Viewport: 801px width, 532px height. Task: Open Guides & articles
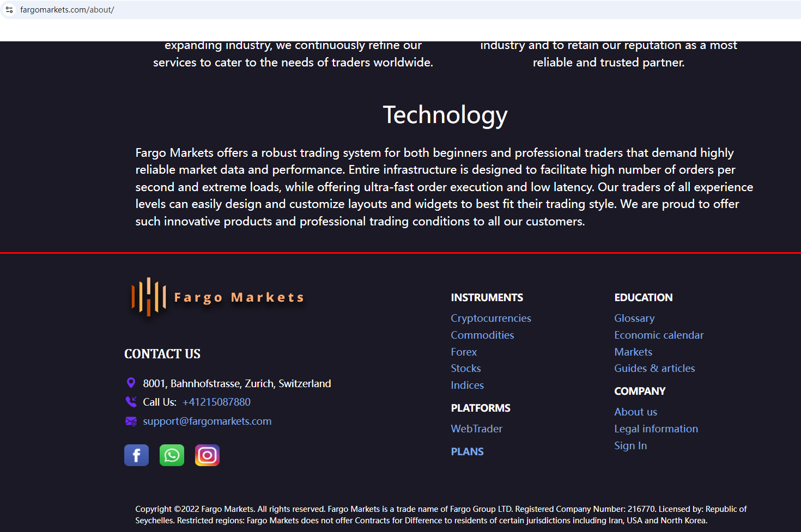pyautogui.click(x=654, y=368)
